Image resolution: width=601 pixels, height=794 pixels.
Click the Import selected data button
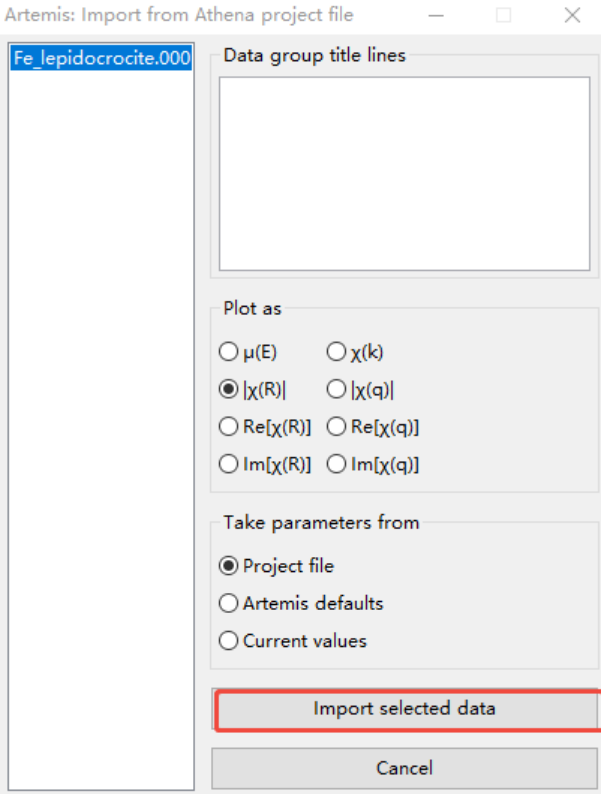click(x=404, y=710)
